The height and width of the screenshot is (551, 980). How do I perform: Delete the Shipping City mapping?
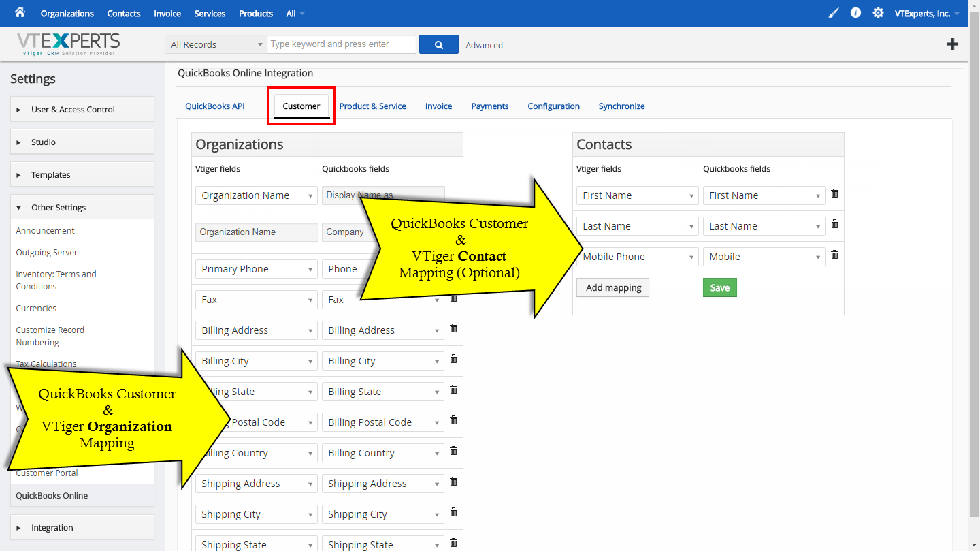[x=453, y=512]
